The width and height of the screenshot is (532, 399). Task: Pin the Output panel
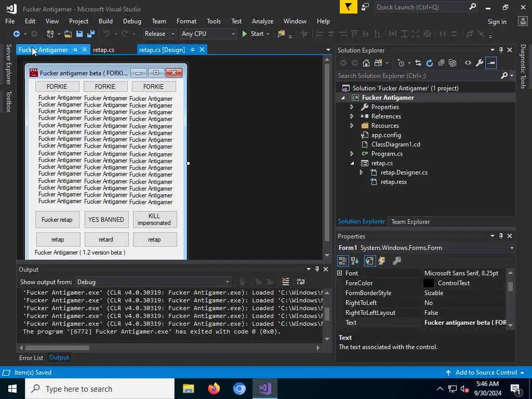click(x=317, y=269)
